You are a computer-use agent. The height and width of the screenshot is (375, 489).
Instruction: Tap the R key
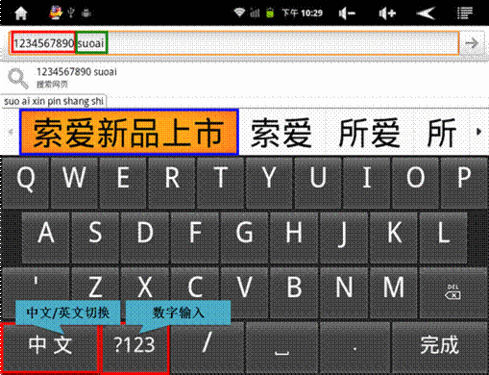point(172,183)
